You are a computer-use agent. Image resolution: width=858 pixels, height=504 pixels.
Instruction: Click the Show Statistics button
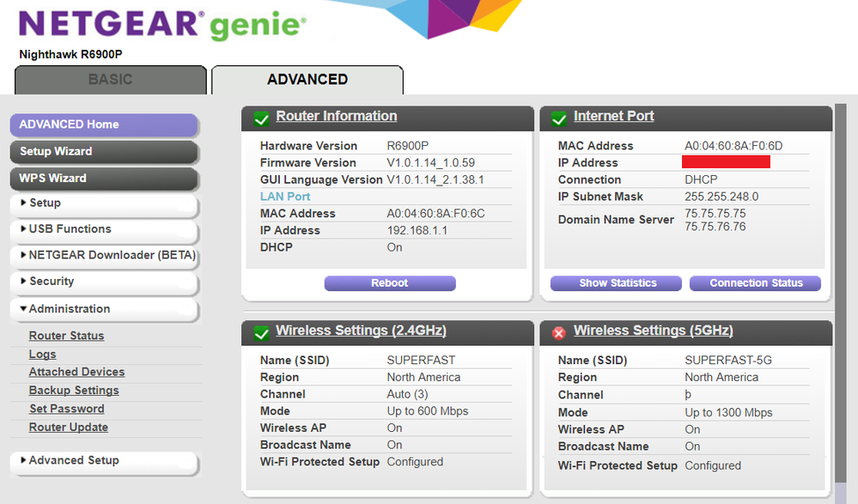coord(616,283)
